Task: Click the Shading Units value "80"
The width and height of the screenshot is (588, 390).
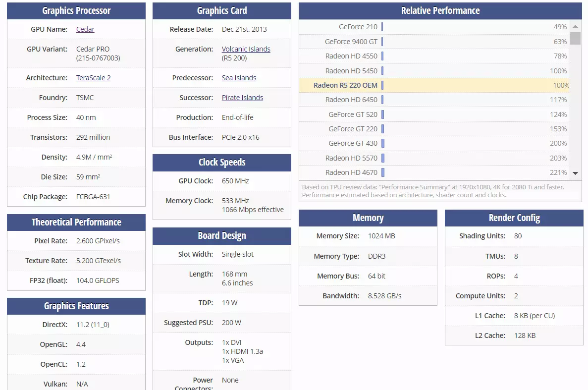Action: point(518,236)
